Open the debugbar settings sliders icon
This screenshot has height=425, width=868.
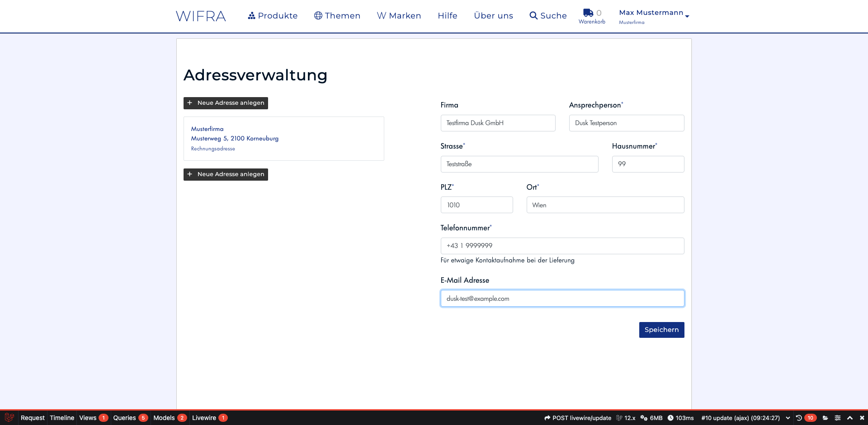point(837,418)
